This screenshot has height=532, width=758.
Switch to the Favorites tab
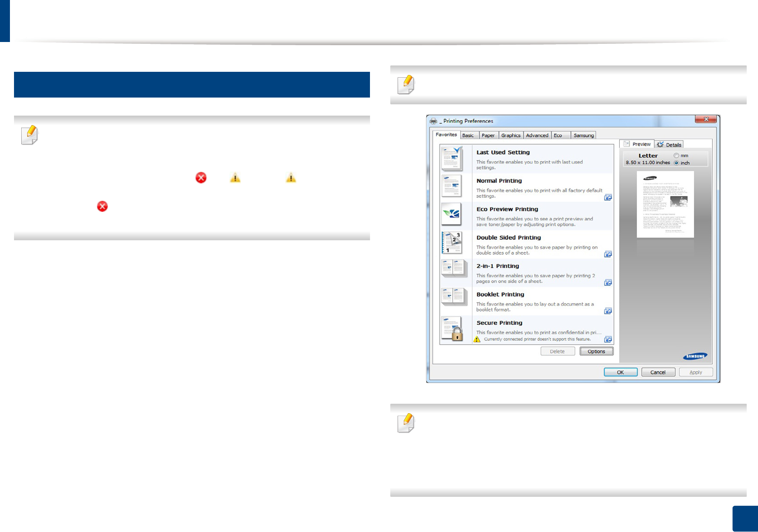click(x=446, y=135)
